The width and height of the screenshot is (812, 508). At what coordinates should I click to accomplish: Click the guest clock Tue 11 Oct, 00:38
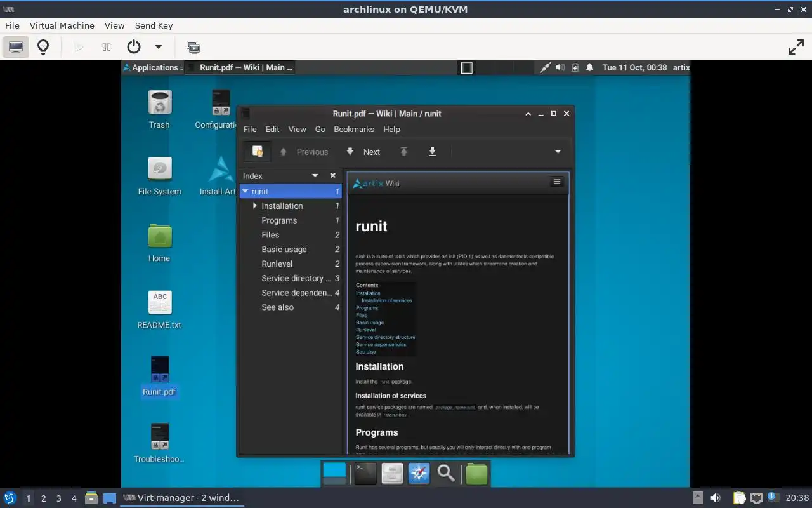pyautogui.click(x=634, y=67)
